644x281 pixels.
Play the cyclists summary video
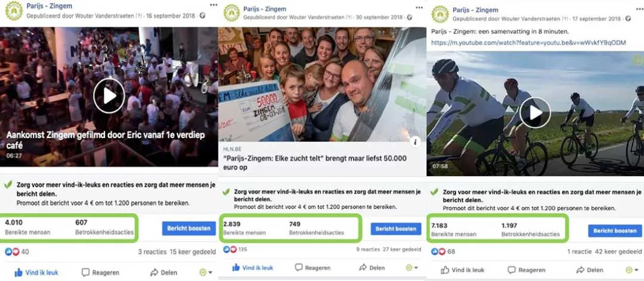click(535, 113)
